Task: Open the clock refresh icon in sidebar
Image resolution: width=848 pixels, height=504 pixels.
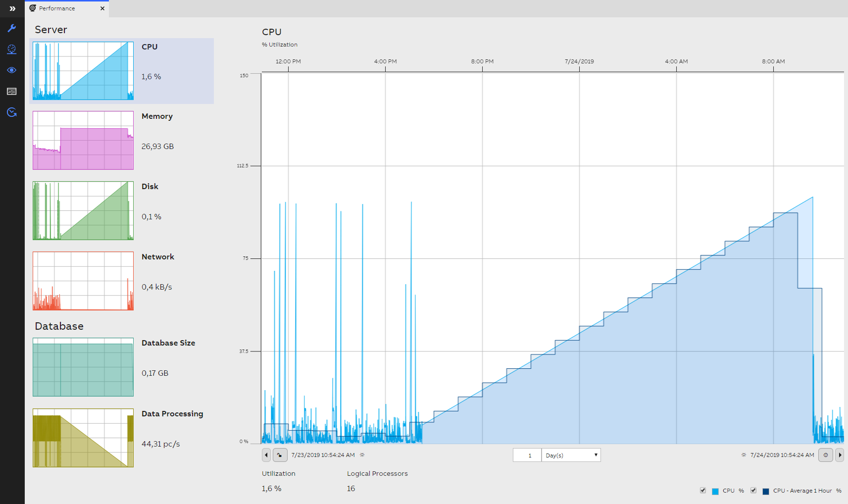Action: (x=12, y=112)
